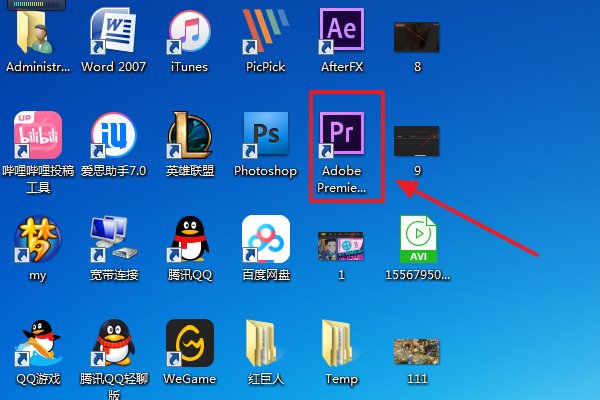Select the QQ游戏 shortcut
Screen dimensions: 600x400
pyautogui.click(x=37, y=344)
